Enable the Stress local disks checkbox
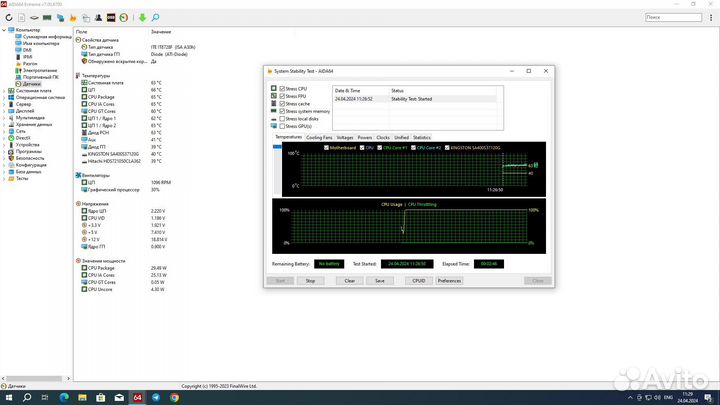The height and width of the screenshot is (405, 720). click(282, 118)
